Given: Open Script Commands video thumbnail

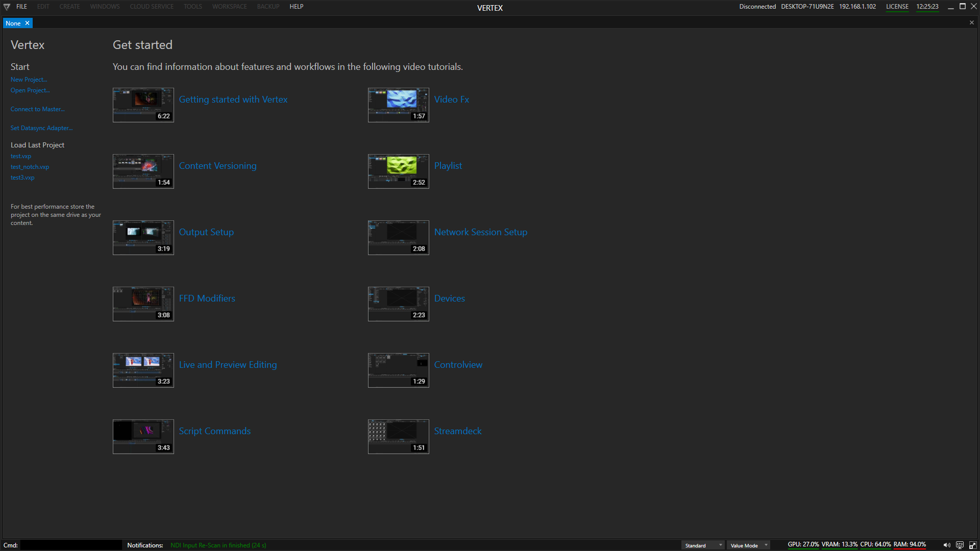Looking at the screenshot, I should [143, 437].
